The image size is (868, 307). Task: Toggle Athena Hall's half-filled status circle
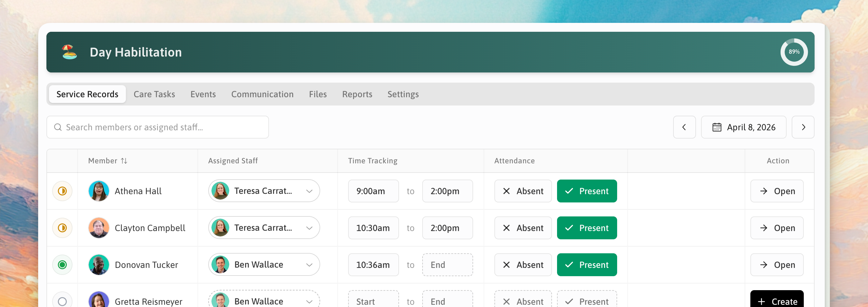tap(62, 191)
